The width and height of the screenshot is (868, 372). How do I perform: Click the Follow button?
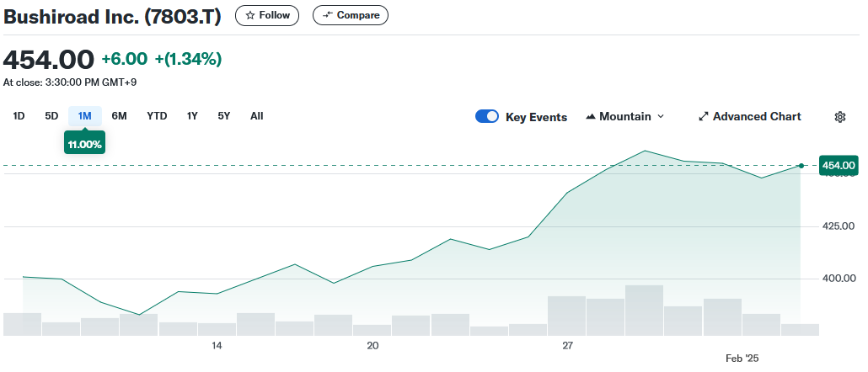[267, 15]
